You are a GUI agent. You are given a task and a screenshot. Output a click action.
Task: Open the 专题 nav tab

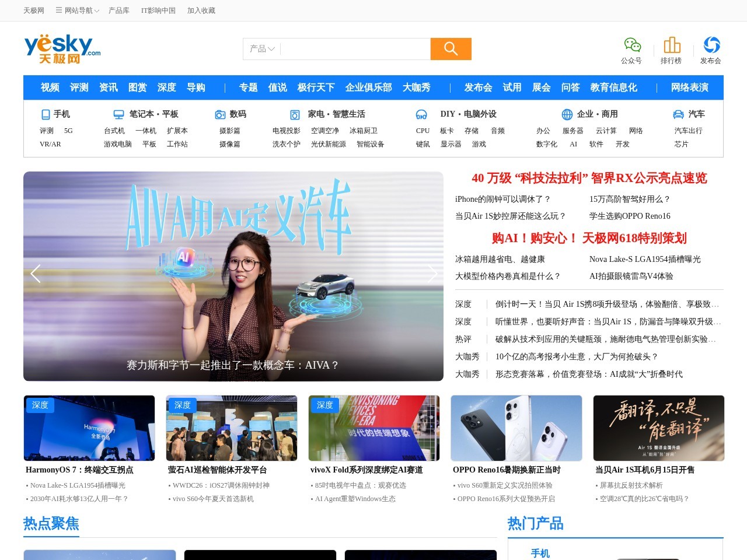tap(249, 87)
